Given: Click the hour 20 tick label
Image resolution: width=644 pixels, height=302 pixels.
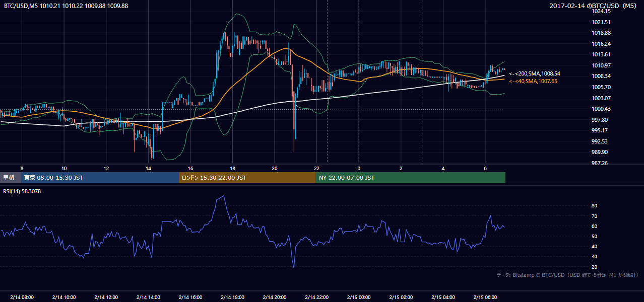Looking at the screenshot, I should (x=275, y=168).
